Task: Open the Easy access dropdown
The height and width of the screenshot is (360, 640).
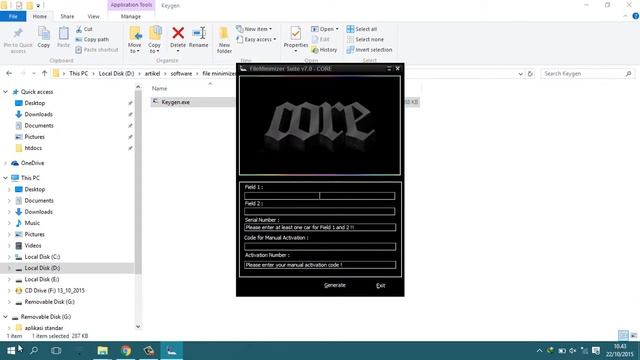Action: 256,40
